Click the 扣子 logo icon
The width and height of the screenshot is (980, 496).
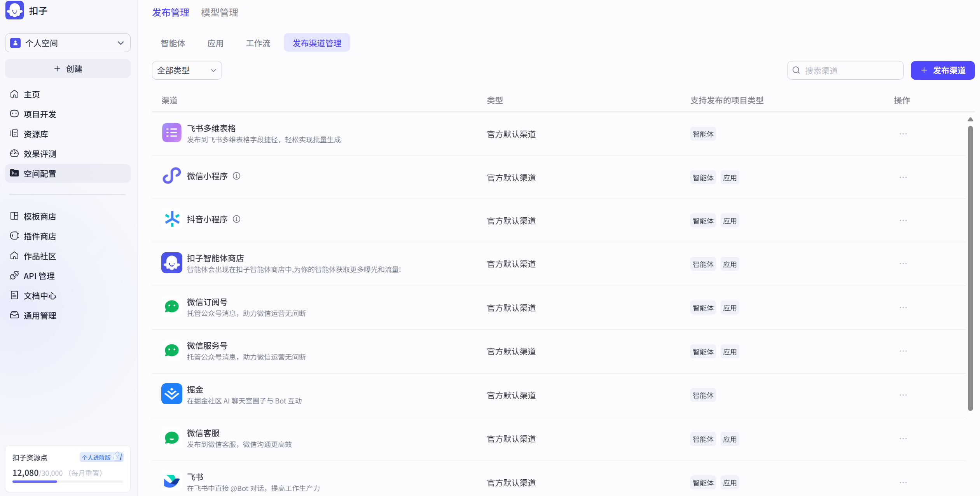pyautogui.click(x=14, y=10)
